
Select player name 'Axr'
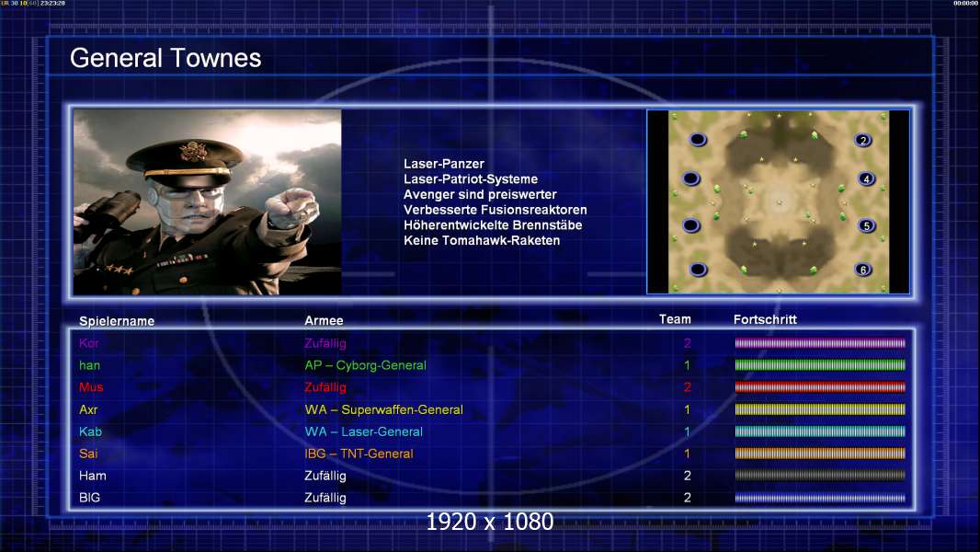88,409
